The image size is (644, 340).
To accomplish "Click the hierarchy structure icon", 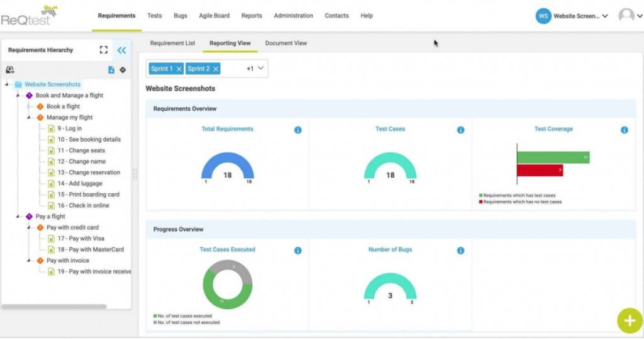I will [10, 70].
